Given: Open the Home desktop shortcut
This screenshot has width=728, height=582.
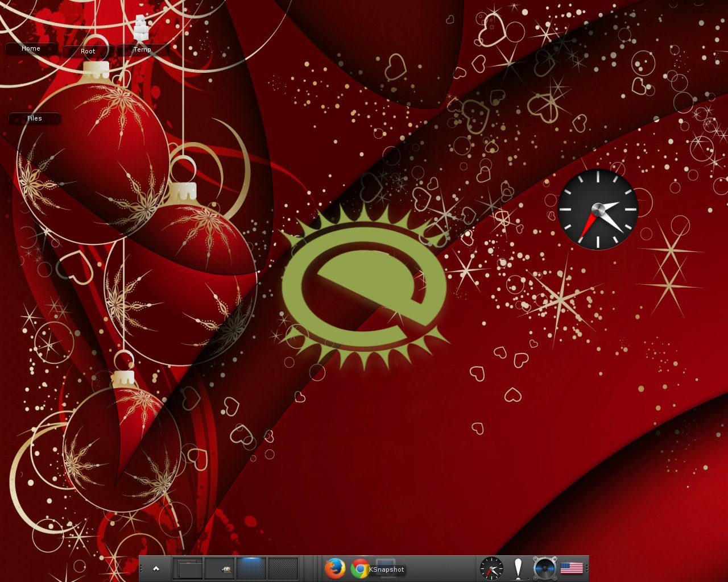Looking at the screenshot, I should (x=31, y=49).
